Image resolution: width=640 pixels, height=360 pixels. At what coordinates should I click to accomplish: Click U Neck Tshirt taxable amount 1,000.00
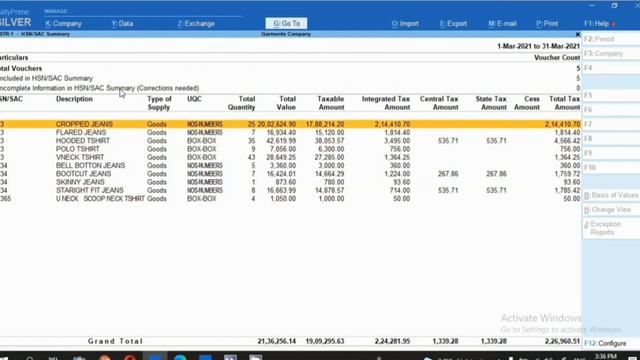[331, 199]
